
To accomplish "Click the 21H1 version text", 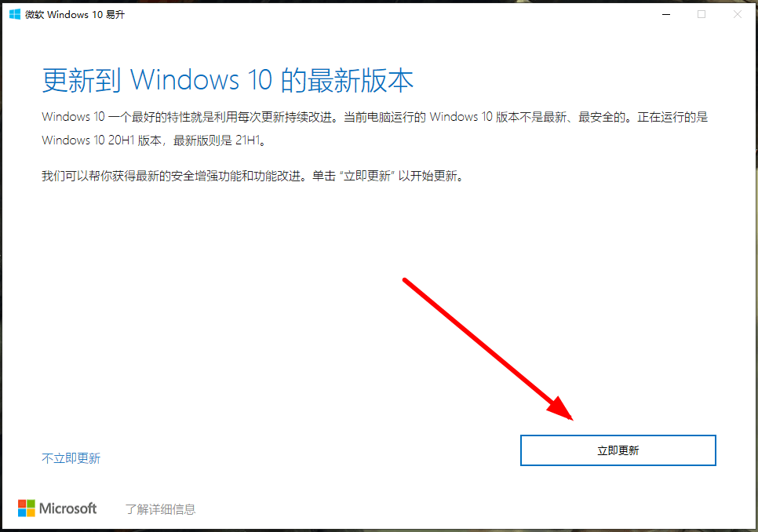I will click(247, 140).
